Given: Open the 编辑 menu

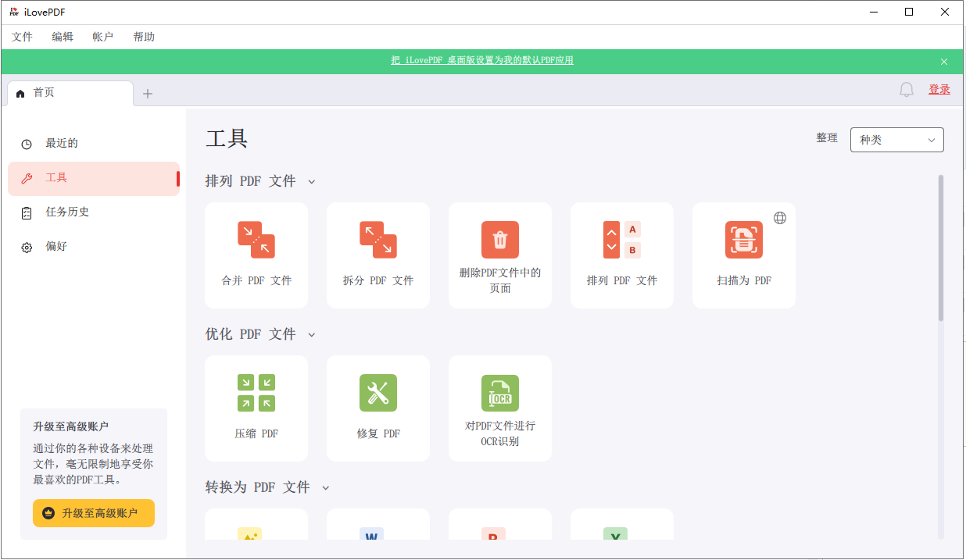Looking at the screenshot, I should pyautogui.click(x=63, y=37).
